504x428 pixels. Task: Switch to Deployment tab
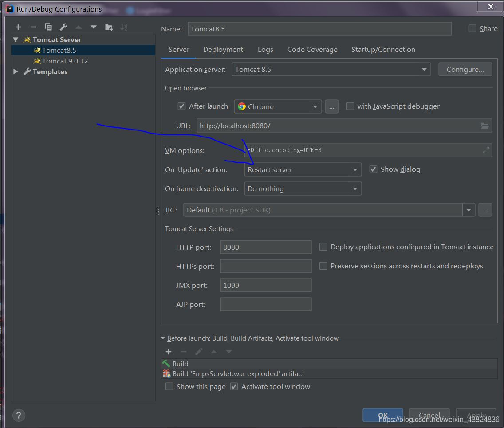click(223, 50)
